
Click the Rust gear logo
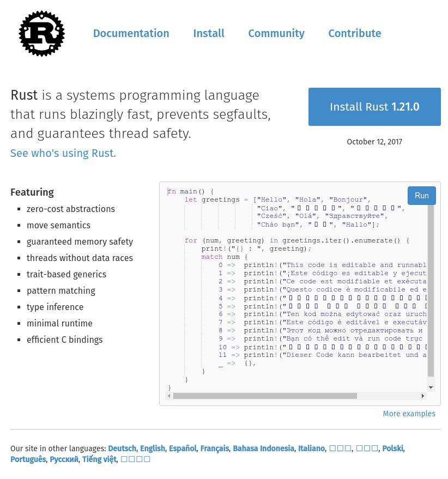tap(41, 33)
